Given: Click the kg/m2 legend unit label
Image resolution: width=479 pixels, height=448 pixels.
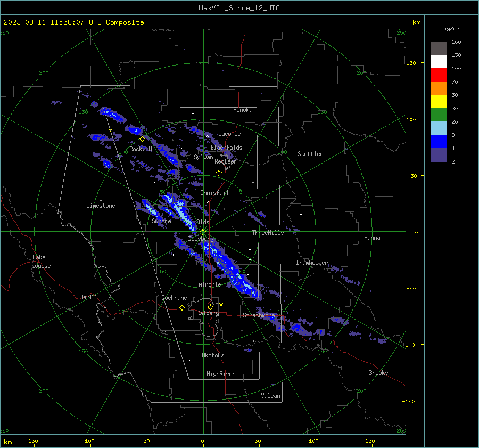Looking at the screenshot, I should click(x=451, y=29).
